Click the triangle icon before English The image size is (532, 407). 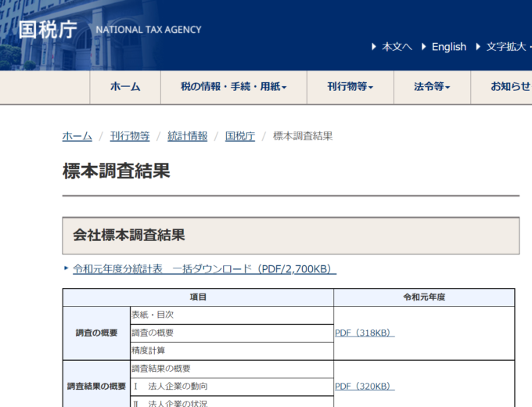(x=424, y=47)
